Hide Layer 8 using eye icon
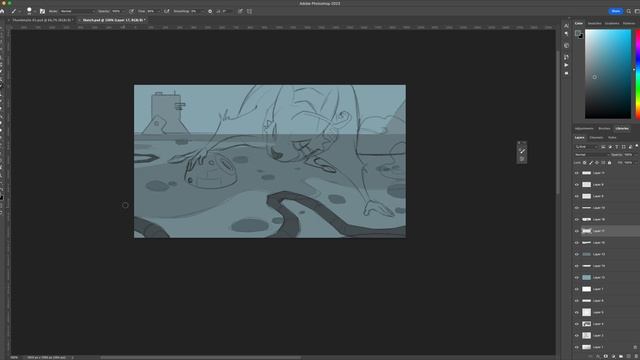The width and height of the screenshot is (640, 360). coord(577,196)
